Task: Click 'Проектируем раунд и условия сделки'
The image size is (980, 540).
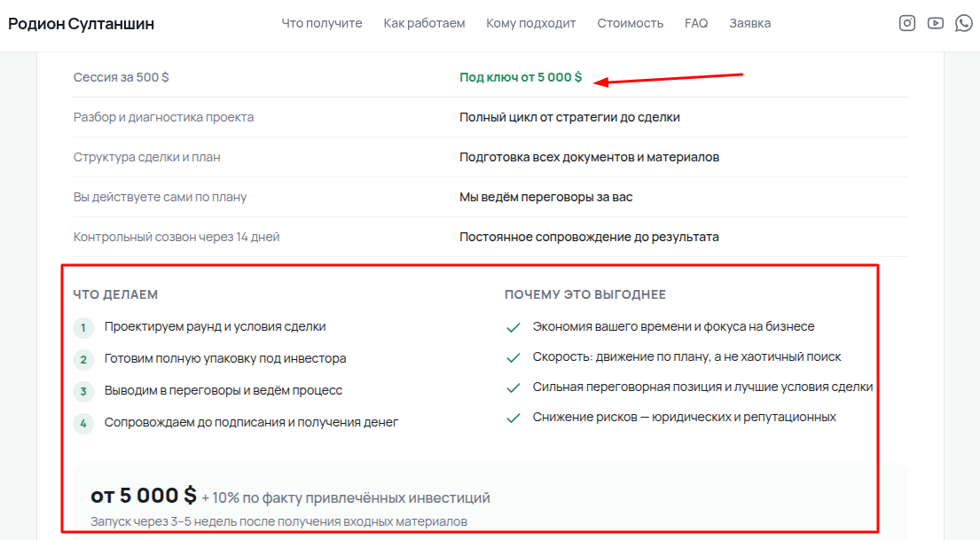Action: [215, 326]
